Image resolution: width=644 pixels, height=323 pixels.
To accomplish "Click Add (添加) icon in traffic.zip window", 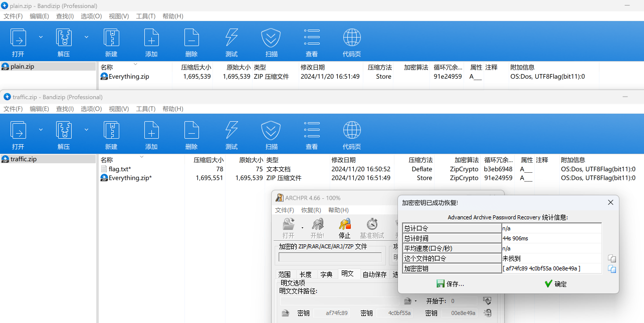I will [151, 135].
